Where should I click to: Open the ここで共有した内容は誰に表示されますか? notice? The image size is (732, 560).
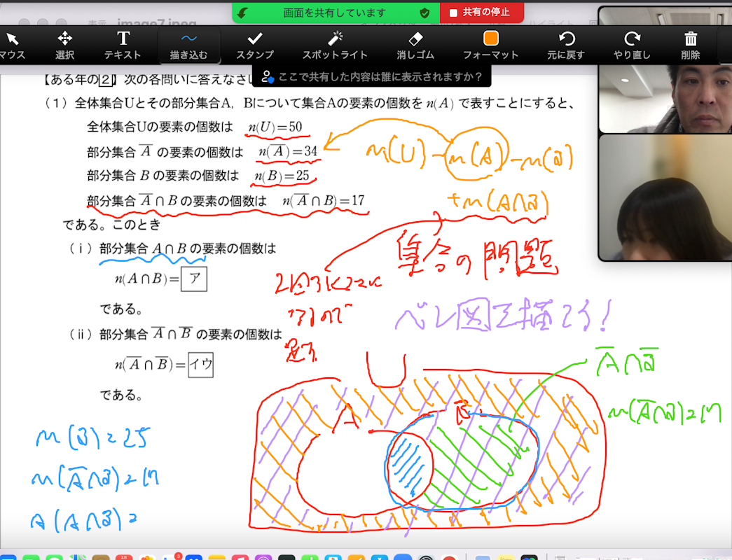click(x=371, y=76)
